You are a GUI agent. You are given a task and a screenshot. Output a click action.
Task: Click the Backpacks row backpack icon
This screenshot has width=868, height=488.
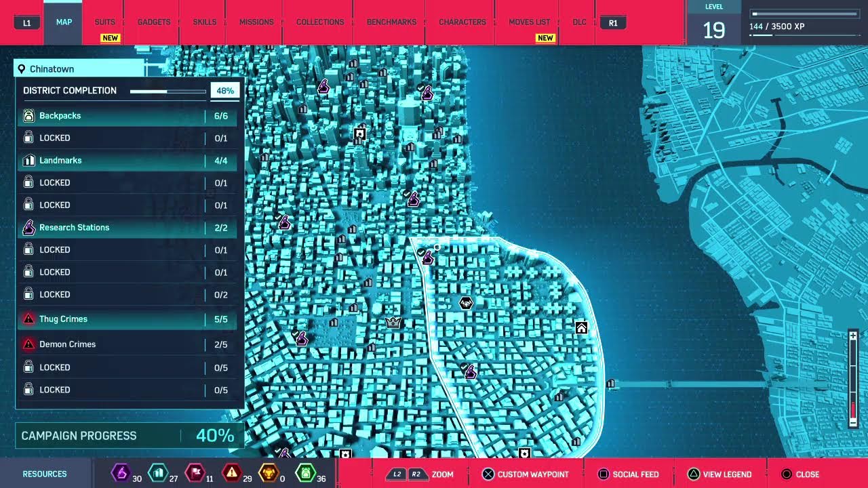pos(28,116)
